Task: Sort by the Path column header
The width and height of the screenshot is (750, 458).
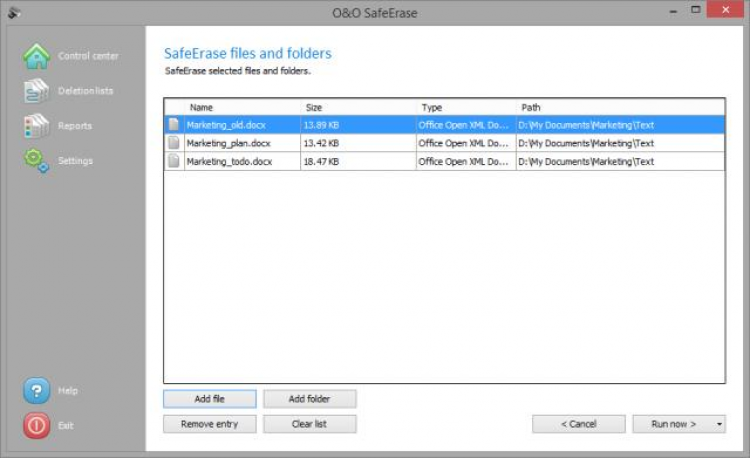Action: [621, 108]
